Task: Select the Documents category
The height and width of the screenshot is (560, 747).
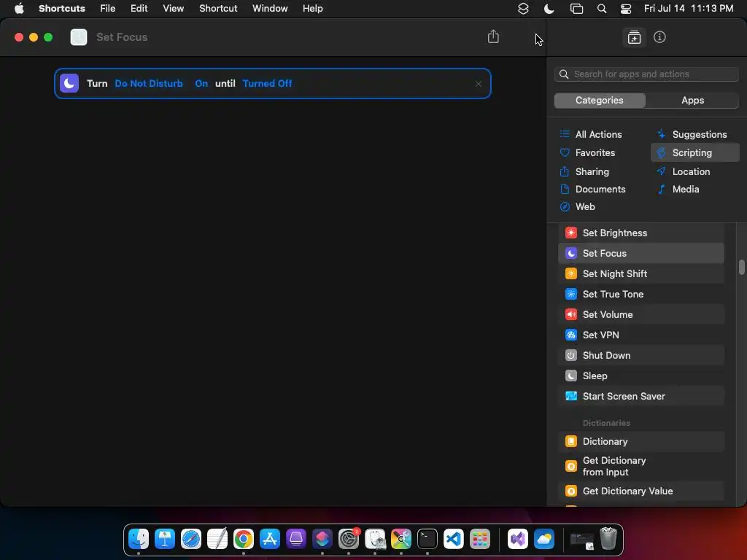Action: (x=592, y=189)
